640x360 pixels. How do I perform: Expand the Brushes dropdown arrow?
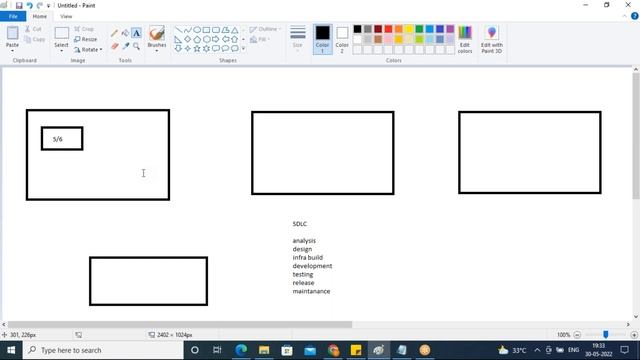(157, 51)
